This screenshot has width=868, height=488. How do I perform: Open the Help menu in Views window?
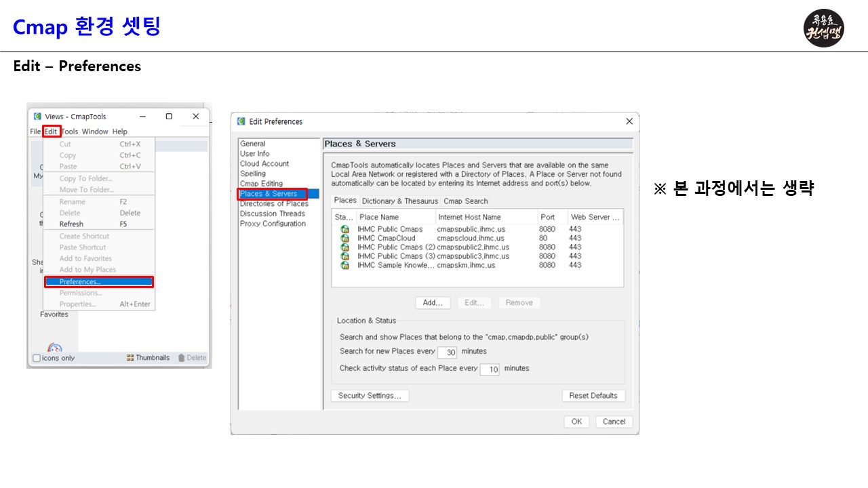tap(119, 131)
